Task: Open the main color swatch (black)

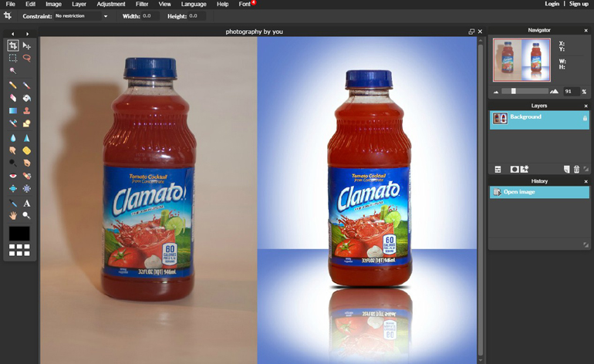Action: (19, 234)
